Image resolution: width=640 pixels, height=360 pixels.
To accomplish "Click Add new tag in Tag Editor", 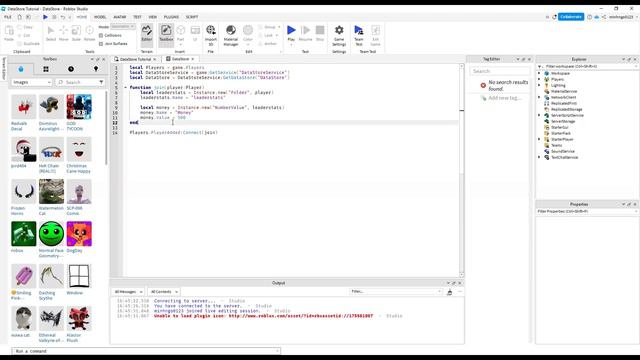I will click(504, 98).
